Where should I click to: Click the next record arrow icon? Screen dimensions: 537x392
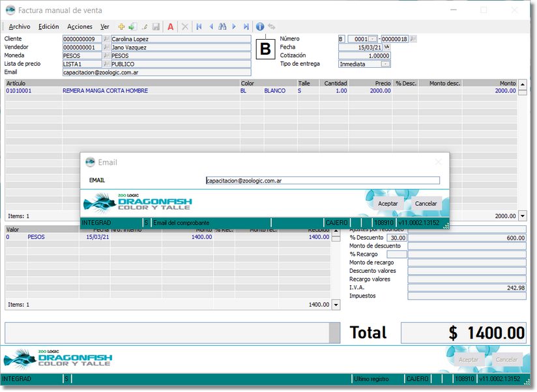[234, 27]
